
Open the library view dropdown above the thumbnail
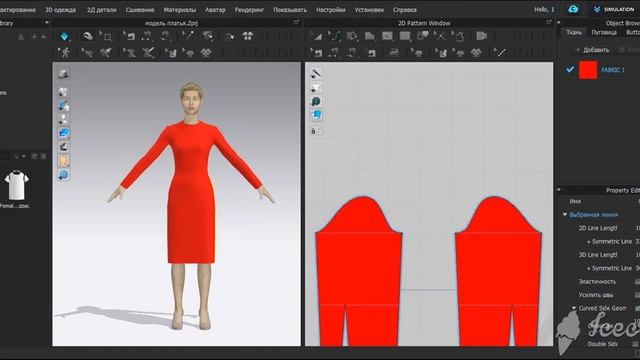[x=24, y=156]
